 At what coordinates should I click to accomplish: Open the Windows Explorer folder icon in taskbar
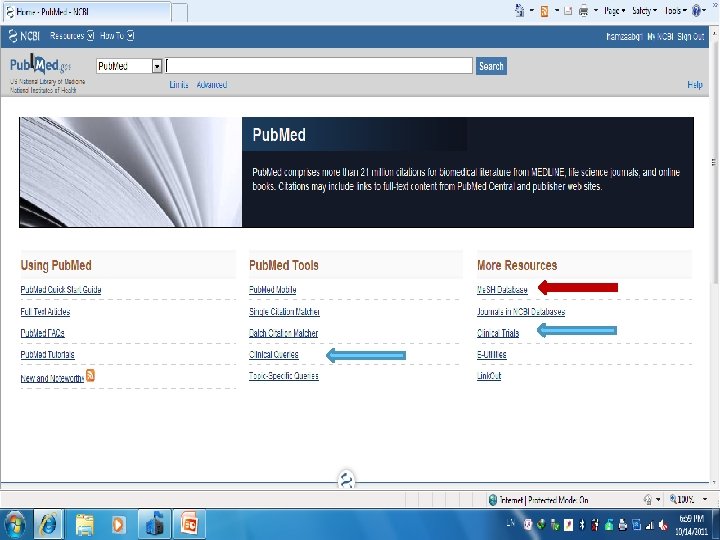pyautogui.click(x=84, y=524)
